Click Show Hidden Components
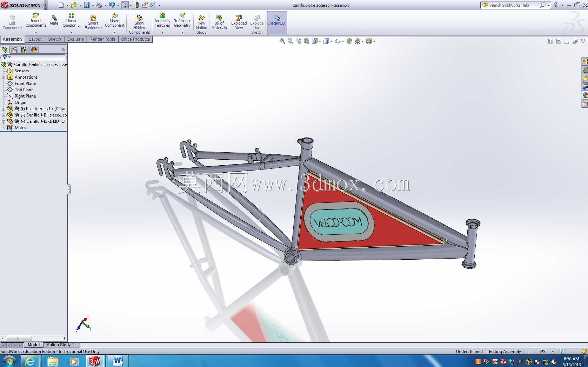 139,25
